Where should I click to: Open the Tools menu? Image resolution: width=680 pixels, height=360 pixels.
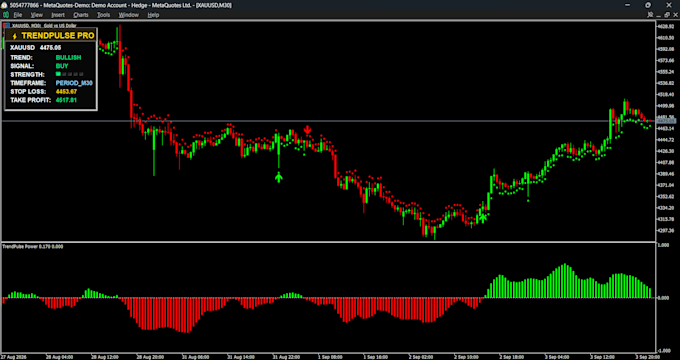[104, 15]
